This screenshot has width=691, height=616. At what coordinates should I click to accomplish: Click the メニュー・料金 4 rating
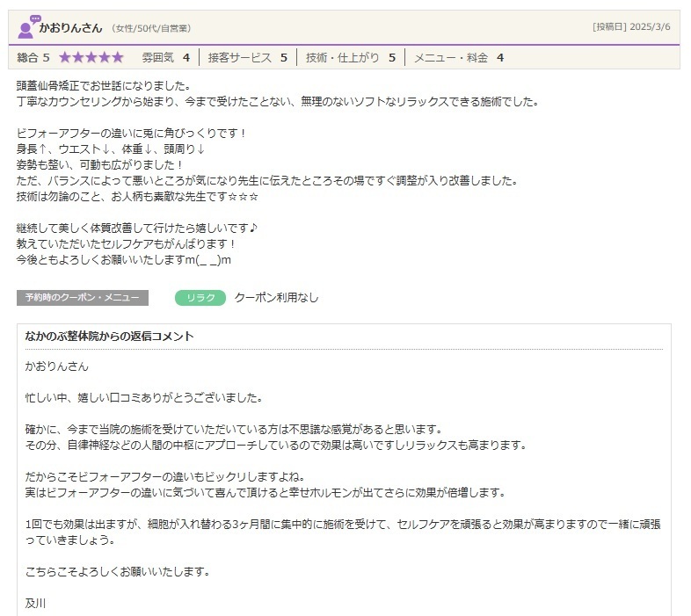click(459, 58)
